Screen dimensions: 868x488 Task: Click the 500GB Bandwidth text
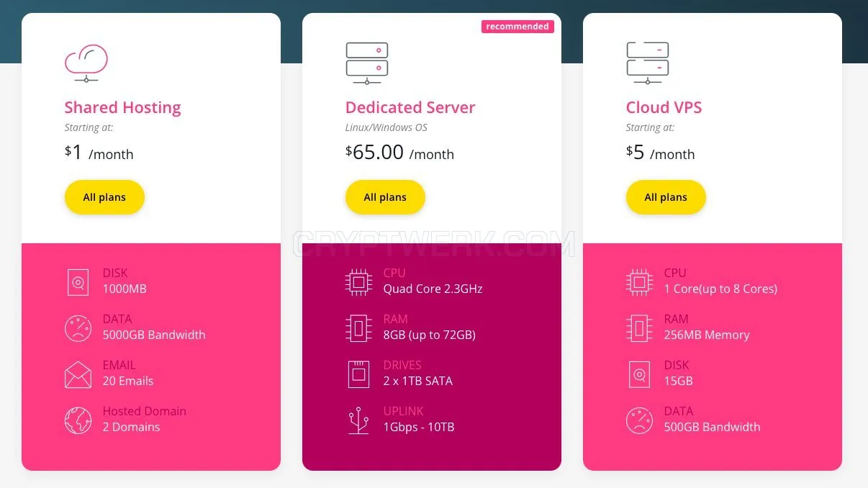(712, 427)
